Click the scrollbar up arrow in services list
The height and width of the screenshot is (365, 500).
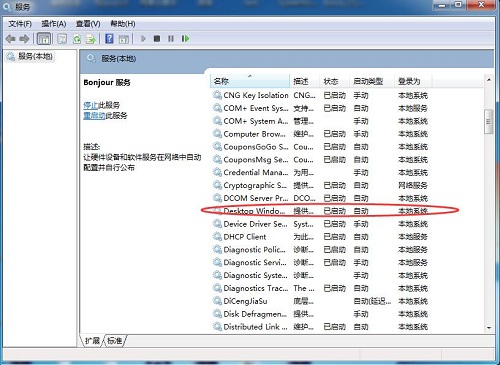coord(489,80)
